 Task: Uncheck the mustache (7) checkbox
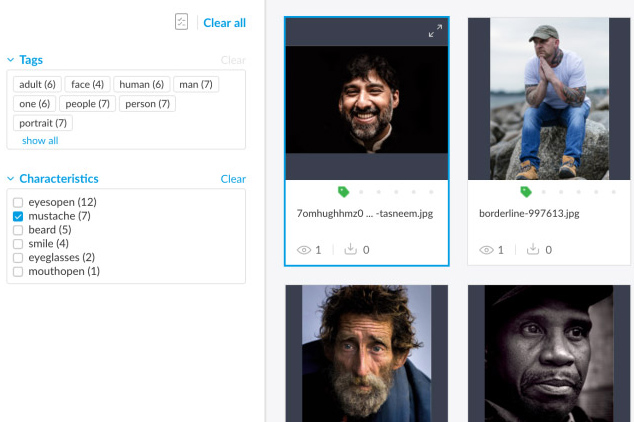coord(18,216)
